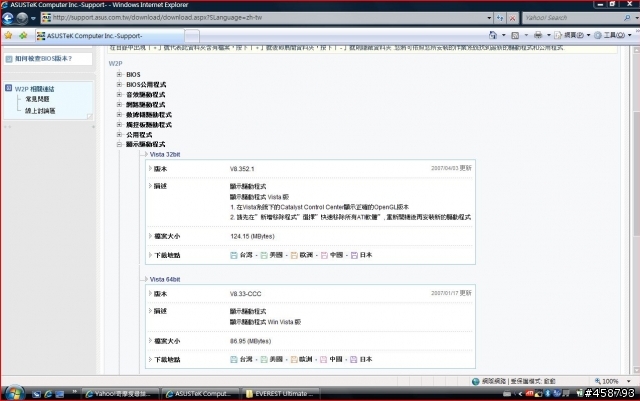The image size is (640, 401).
Task: Open the recent pages dropdown beside Forward
Action: 33,18
